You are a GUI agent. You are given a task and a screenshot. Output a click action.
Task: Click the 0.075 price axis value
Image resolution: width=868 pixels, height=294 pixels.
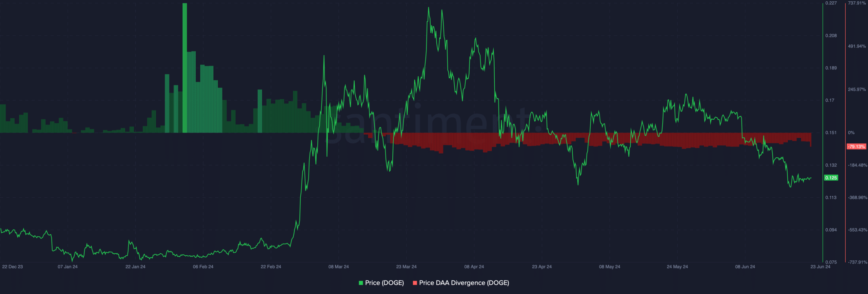click(x=831, y=262)
